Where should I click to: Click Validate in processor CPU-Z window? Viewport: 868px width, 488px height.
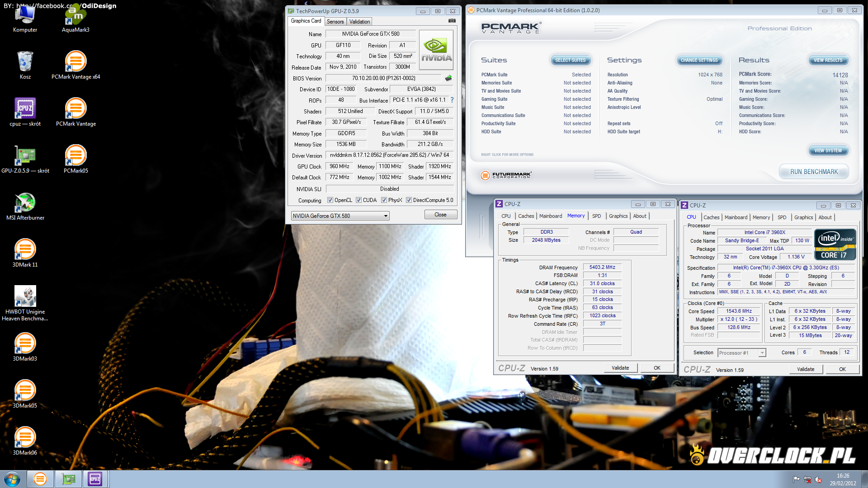806,369
